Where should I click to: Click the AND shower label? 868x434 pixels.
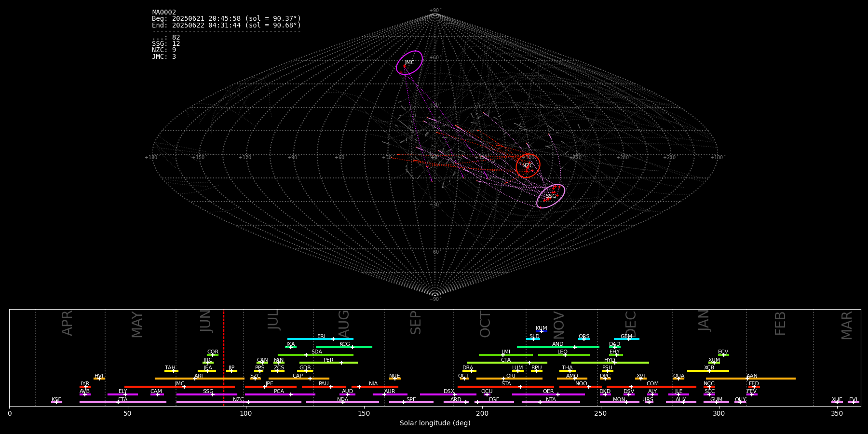point(558,344)
